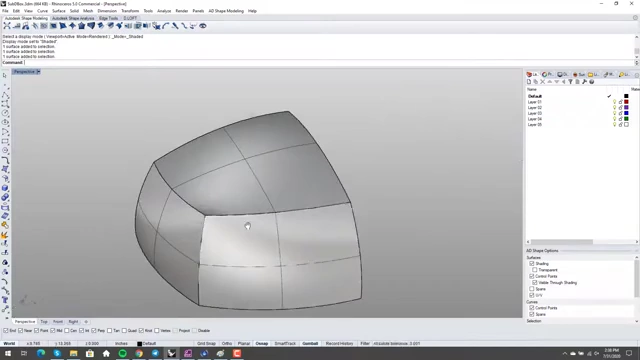Screen dimensions: 640x360
Task: Open the Perspective viewport dropdown arrow
Action: click(x=38, y=72)
